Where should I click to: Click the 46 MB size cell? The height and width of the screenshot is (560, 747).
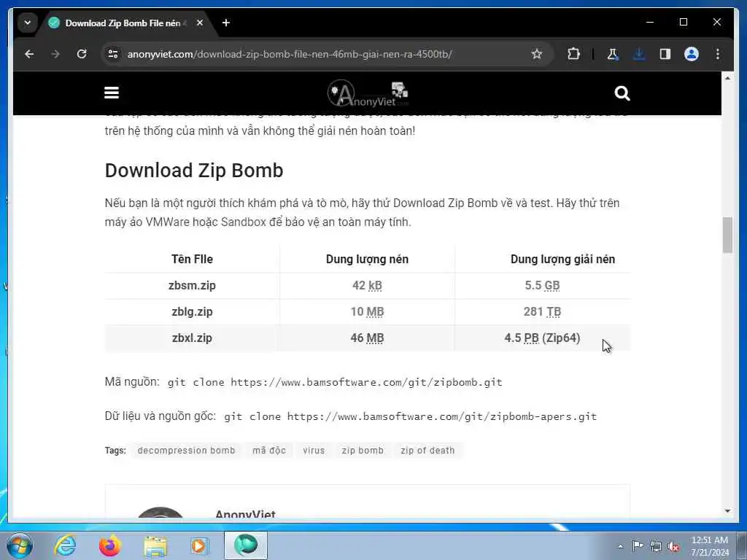click(368, 338)
